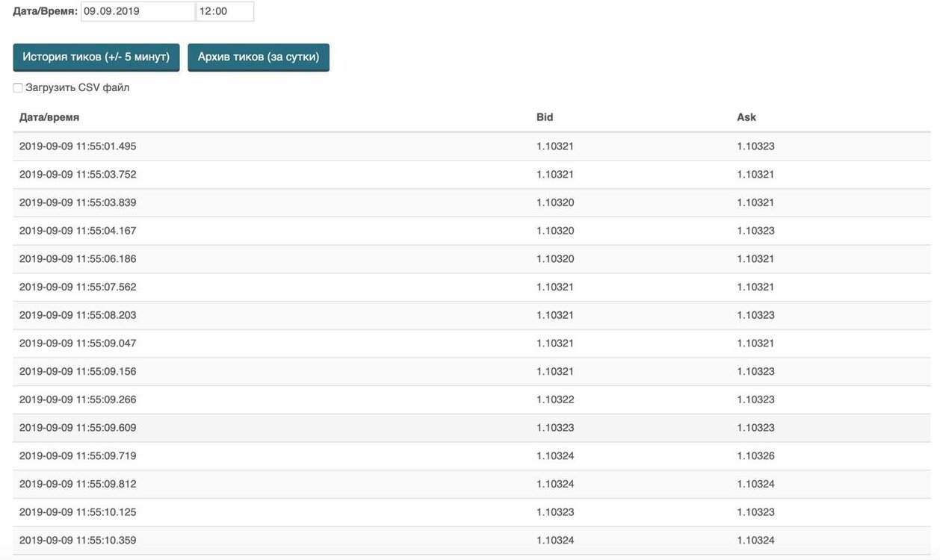Screen dimensions: 940x560
Task: Click the Bid value in row 11:55:03.839
Action: click(555, 202)
